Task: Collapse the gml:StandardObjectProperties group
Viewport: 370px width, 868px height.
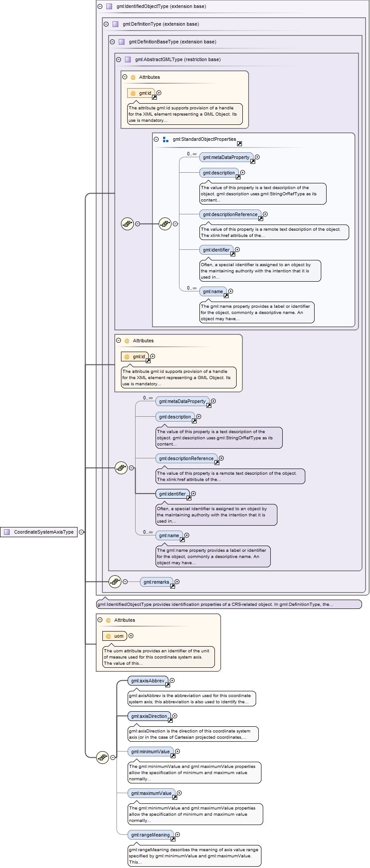Action: [x=156, y=139]
